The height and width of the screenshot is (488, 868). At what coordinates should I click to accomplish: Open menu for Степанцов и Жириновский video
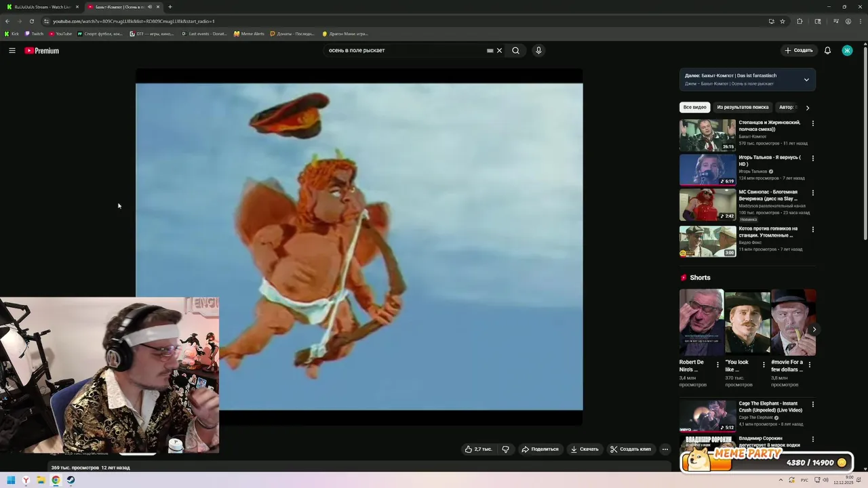tap(812, 123)
